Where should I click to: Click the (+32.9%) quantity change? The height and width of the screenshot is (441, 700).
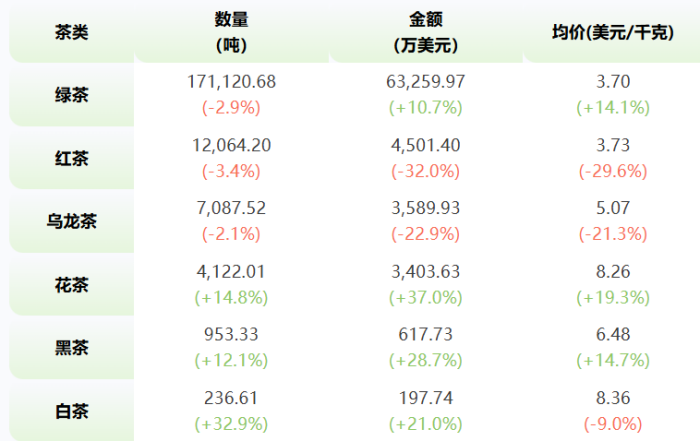point(231,424)
